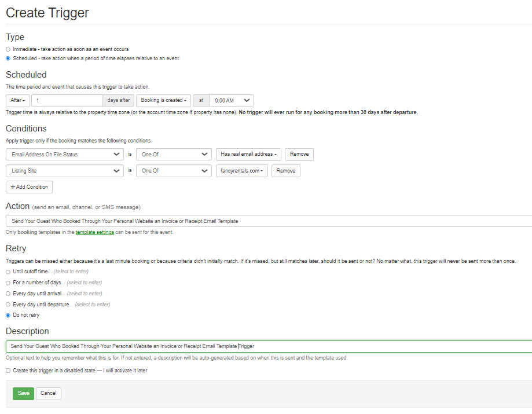The height and width of the screenshot is (414, 532).
Task: Check Create this trigger in disabled state
Action: (8, 371)
